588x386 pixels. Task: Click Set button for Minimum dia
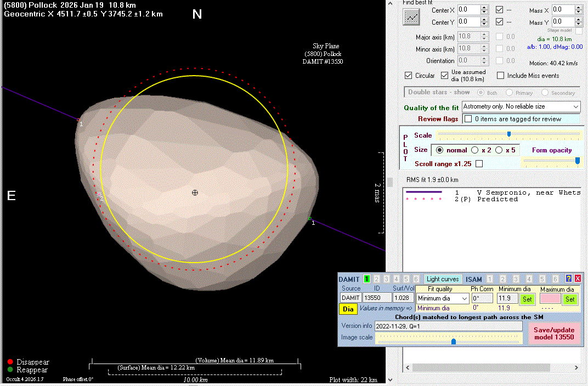527,299
